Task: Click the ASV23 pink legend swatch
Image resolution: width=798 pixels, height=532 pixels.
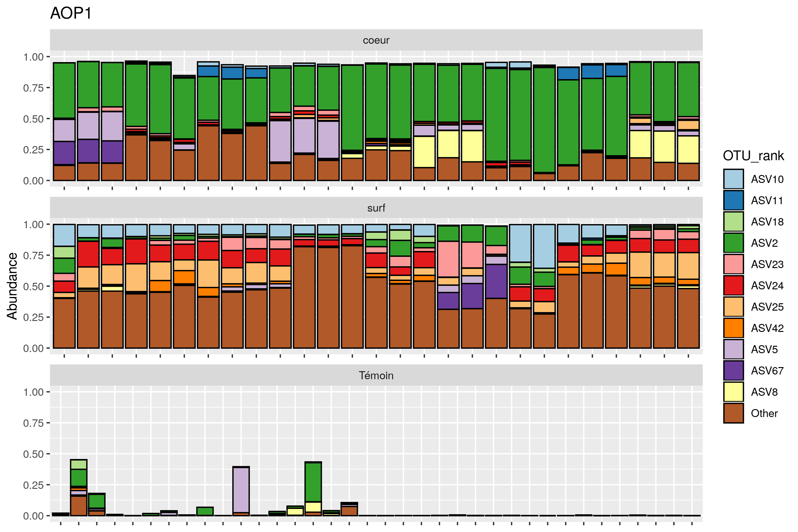Action: (733, 264)
